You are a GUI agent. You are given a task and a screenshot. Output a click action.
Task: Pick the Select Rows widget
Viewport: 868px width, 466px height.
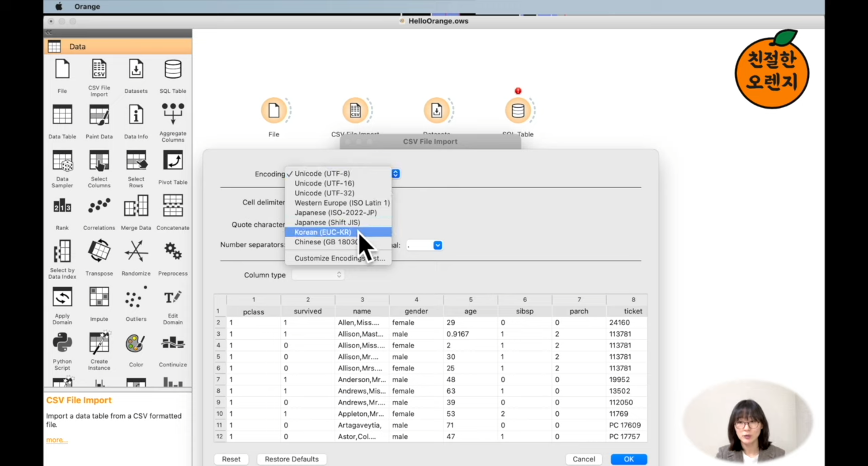136,169
